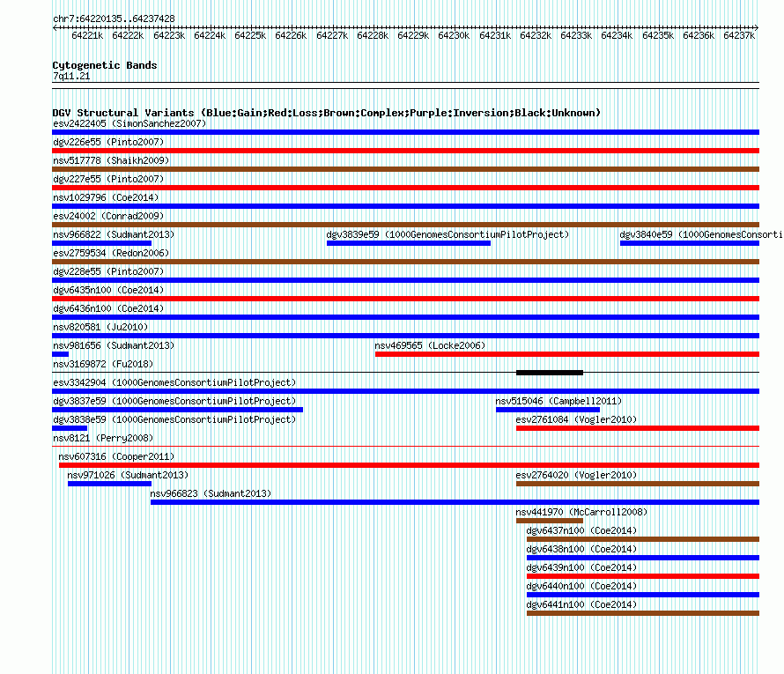Click the esv2422405 (SimonSanchez2007) blue bar
The height and width of the screenshot is (674, 784).
point(405,132)
